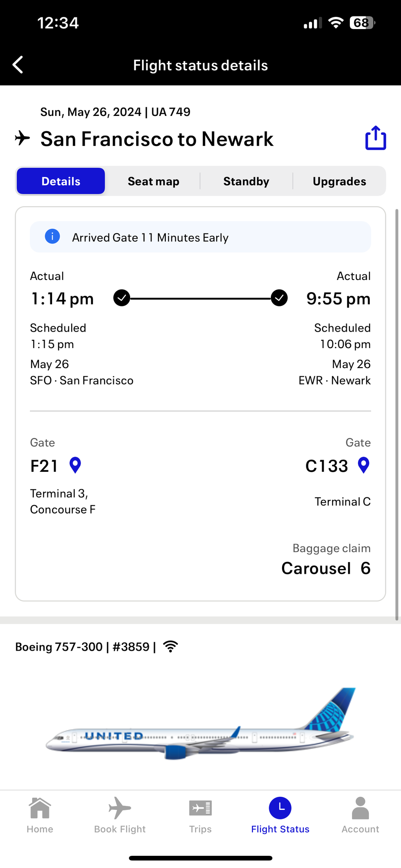This screenshot has height=868, width=401.
Task: Select the Flight Status bottom tab
Action: [280, 815]
